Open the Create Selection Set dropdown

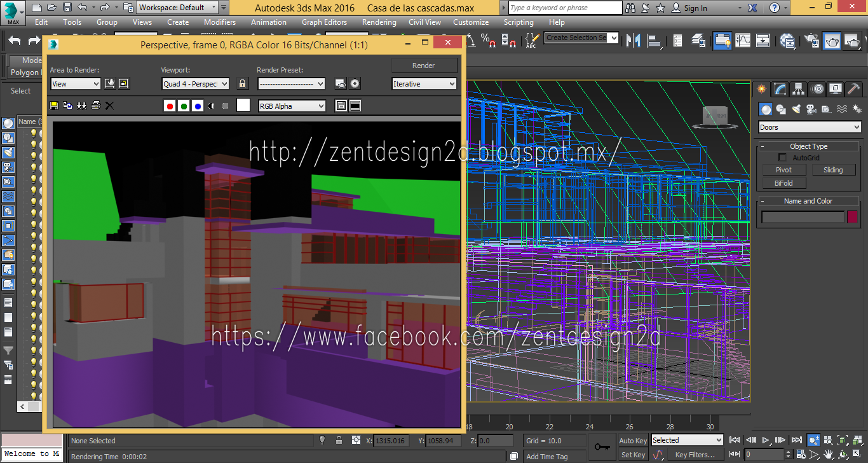pyautogui.click(x=581, y=38)
